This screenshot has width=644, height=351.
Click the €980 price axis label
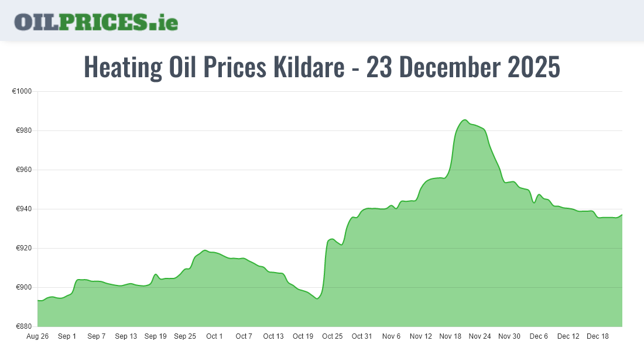(x=23, y=130)
